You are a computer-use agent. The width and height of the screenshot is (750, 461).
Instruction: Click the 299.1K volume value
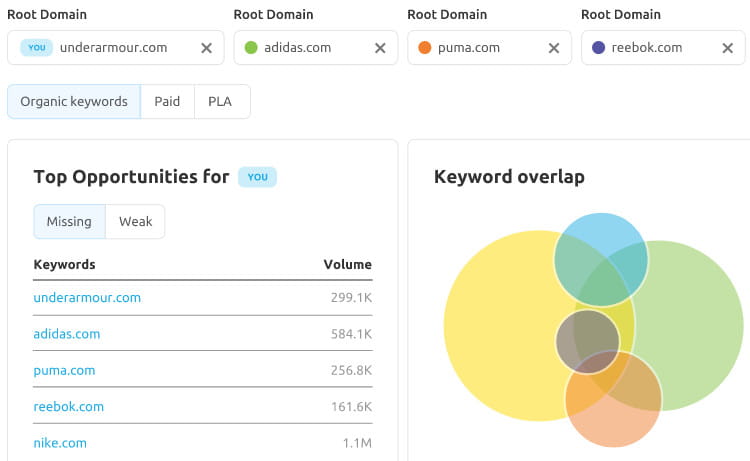(x=351, y=297)
